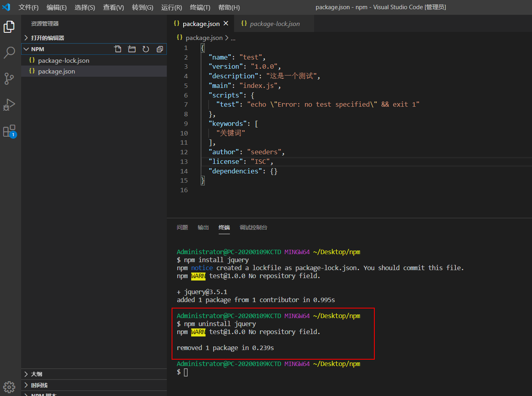Open the 查看(V) menu
Screen dimensions: 532x396
pyautogui.click(x=113, y=7)
